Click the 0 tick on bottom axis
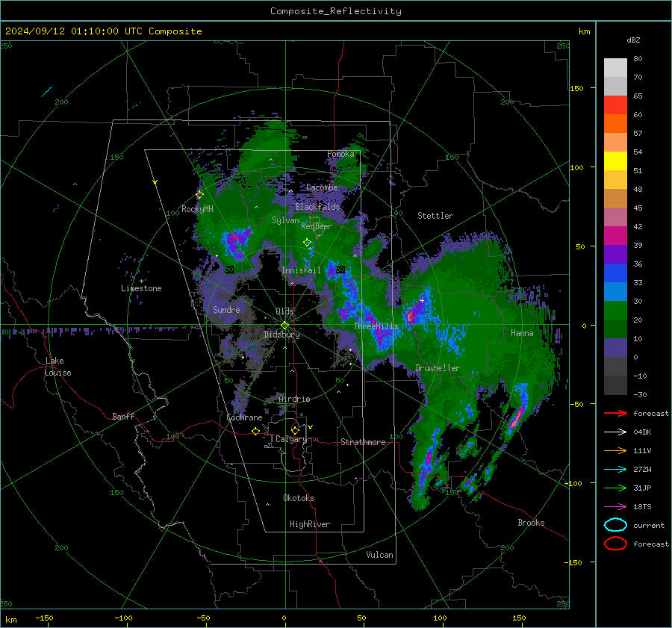Viewport: 672px width, 628px height. coord(284,618)
